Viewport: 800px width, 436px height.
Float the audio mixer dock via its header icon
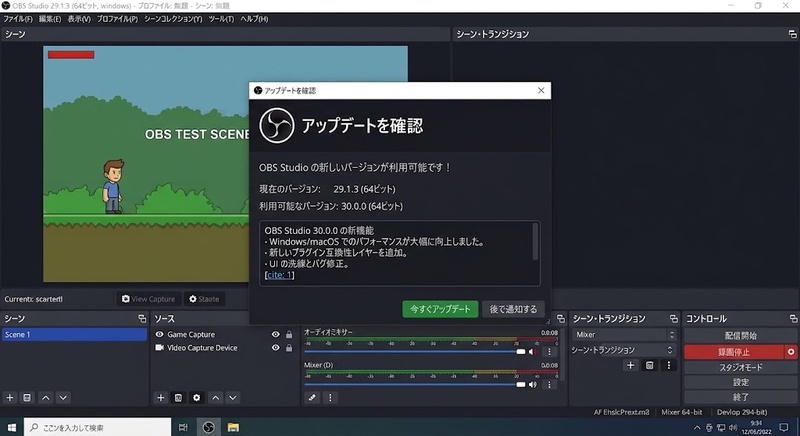pos(561,319)
